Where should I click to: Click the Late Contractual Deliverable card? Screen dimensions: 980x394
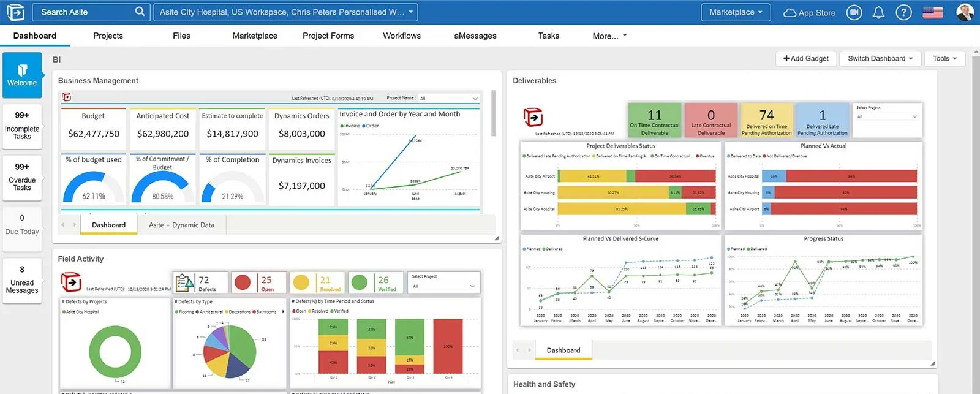711,120
